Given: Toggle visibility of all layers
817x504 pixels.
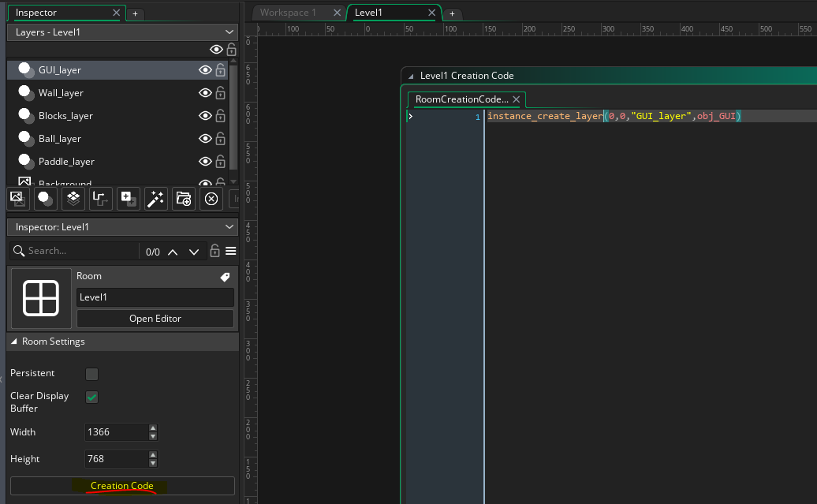Looking at the screenshot, I should tap(216, 50).
